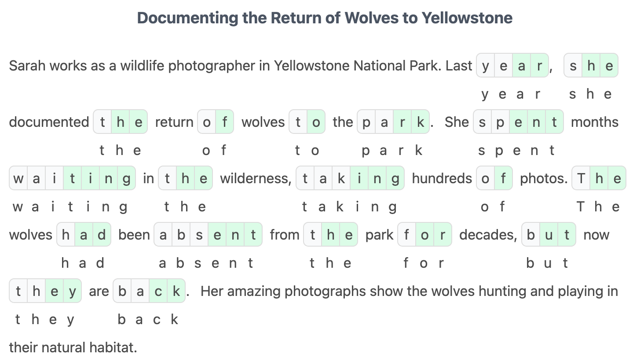Viewport: 644px width, 362px height.
Task: Click the 'p' box in 'spent'
Action: pos(501,122)
